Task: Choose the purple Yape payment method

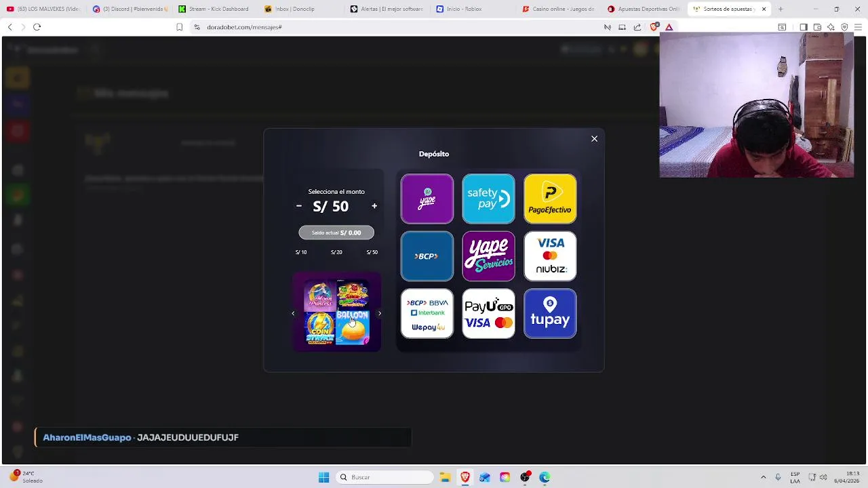Action: [427, 199]
